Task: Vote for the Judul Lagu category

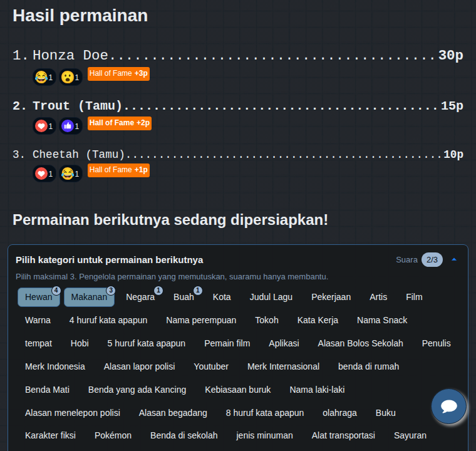Action: (271, 297)
